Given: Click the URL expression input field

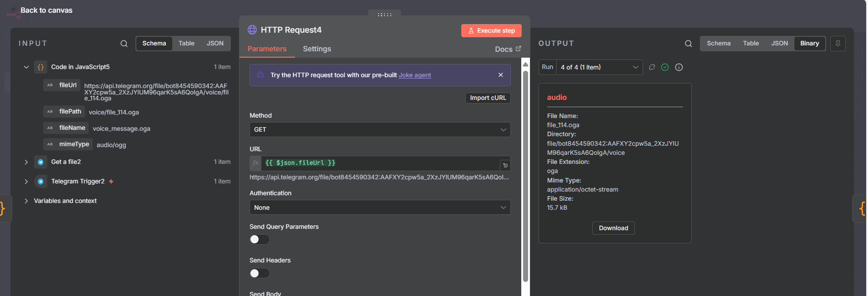Looking at the screenshot, I should pos(379,163).
